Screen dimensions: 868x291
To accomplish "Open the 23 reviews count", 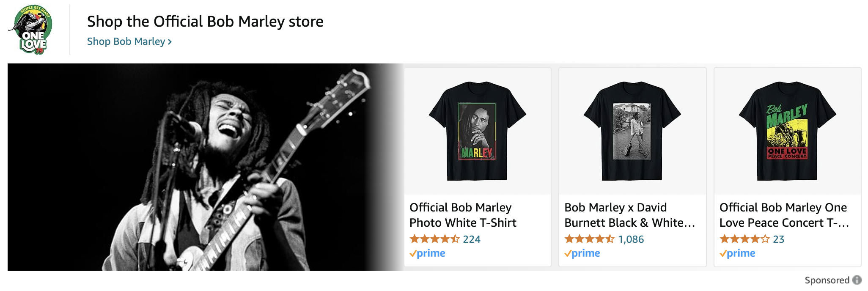I will [x=779, y=239].
